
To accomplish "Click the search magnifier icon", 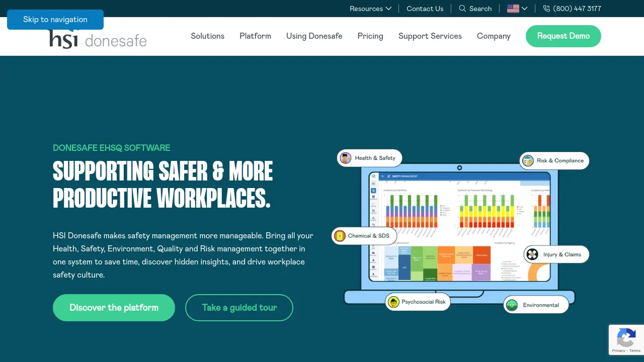I will [x=462, y=9].
